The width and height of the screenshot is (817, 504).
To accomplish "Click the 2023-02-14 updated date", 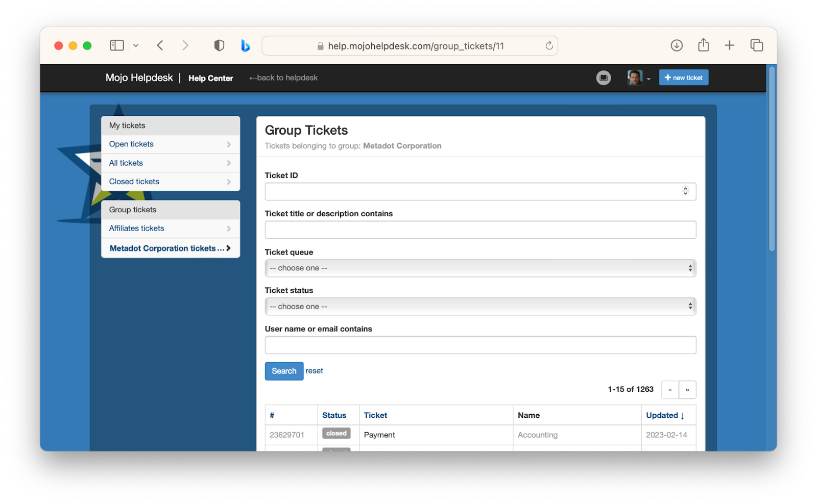I will (666, 435).
